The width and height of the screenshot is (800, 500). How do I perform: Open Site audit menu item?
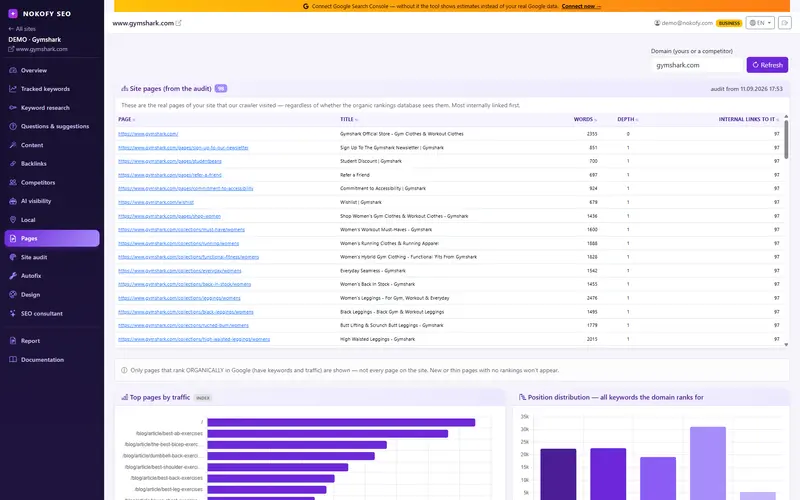pos(52,257)
